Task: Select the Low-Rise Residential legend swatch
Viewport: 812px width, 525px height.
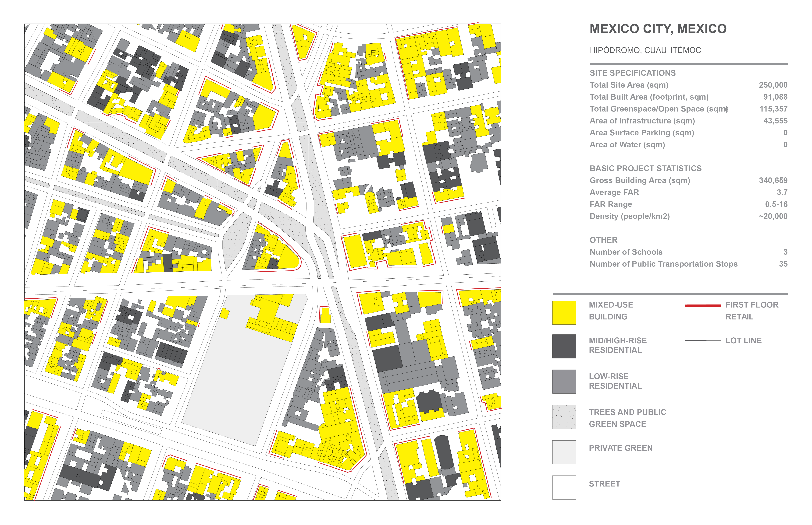Action: click(564, 381)
